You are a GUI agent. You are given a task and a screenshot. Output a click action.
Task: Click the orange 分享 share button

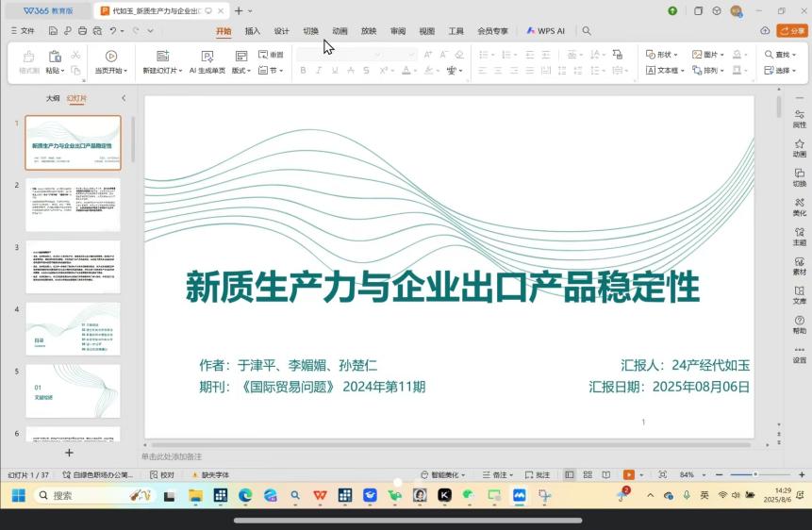pyautogui.click(x=793, y=31)
